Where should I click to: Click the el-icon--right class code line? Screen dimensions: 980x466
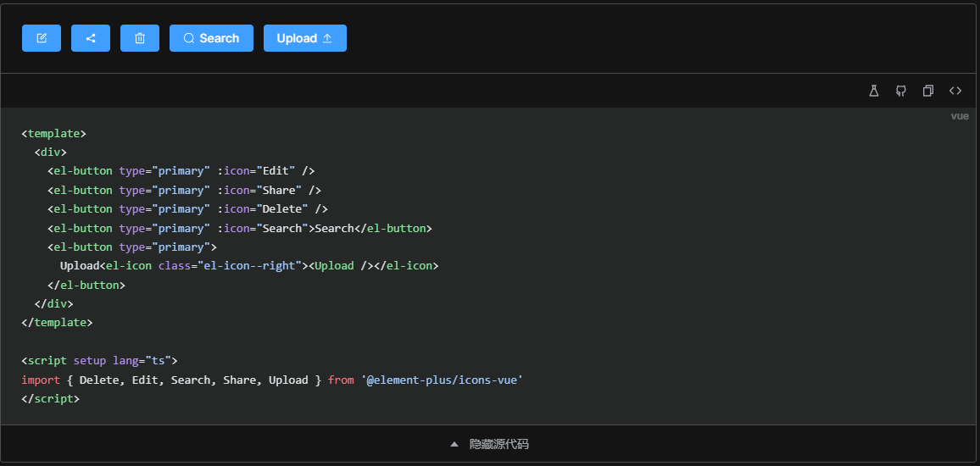249,266
